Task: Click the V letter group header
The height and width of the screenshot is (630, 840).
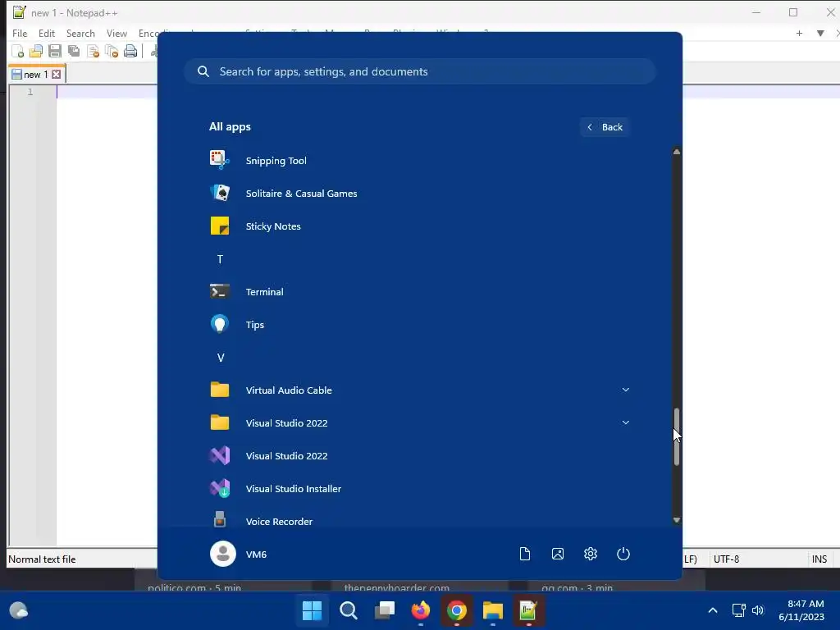Action: [220, 358]
